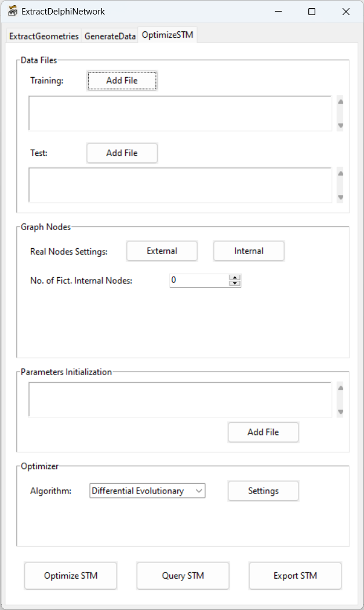Screen dimensions: 364x610
Task: Open the application icon menu in the title bar
Action: click(x=12, y=11)
